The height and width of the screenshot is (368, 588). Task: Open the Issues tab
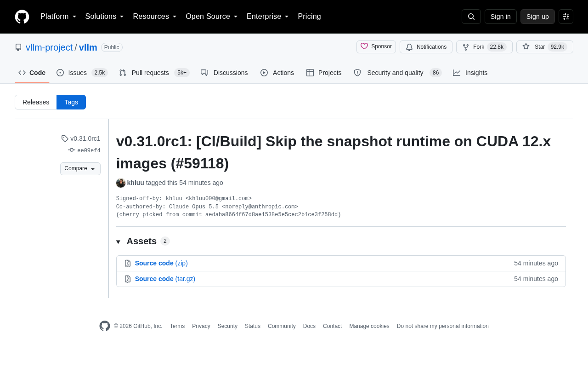click(82, 73)
